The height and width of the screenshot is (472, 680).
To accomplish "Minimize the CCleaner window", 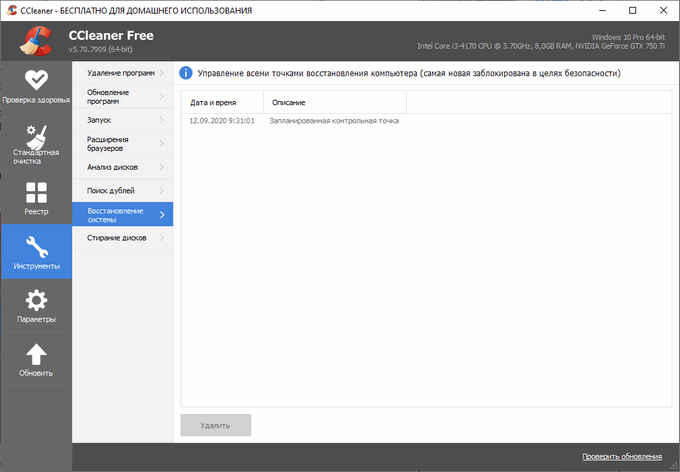I will [602, 10].
